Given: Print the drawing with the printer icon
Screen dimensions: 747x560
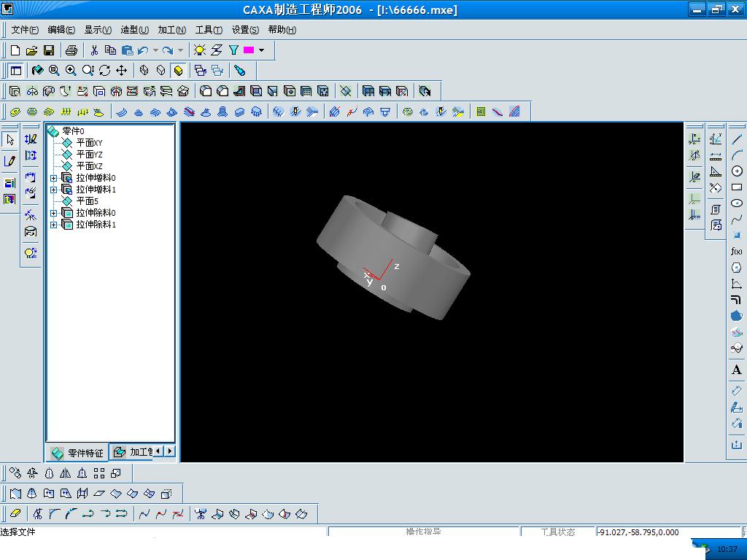Looking at the screenshot, I should point(71,50).
